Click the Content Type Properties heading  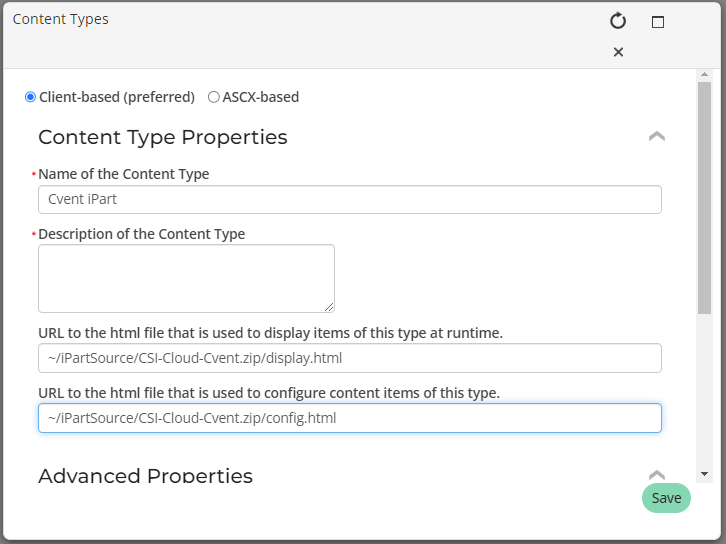point(163,137)
